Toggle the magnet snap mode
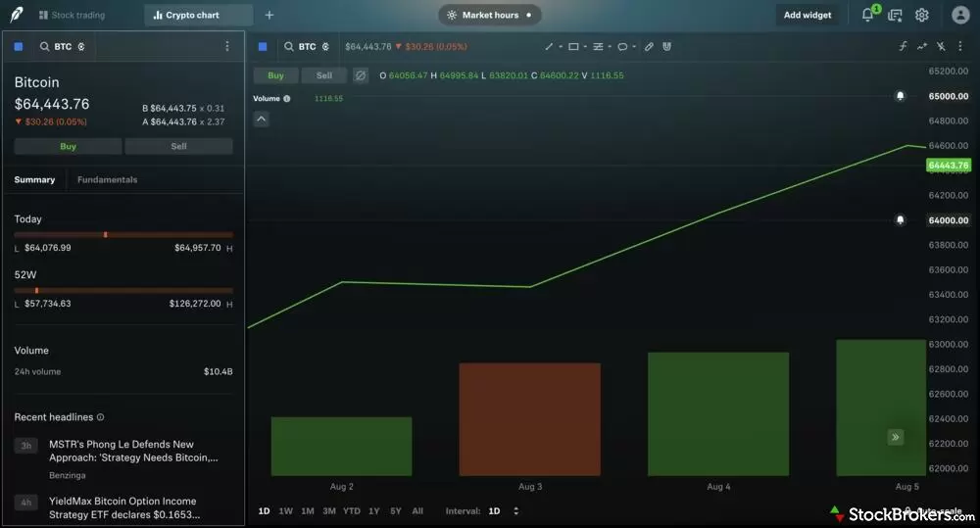 (x=666, y=47)
